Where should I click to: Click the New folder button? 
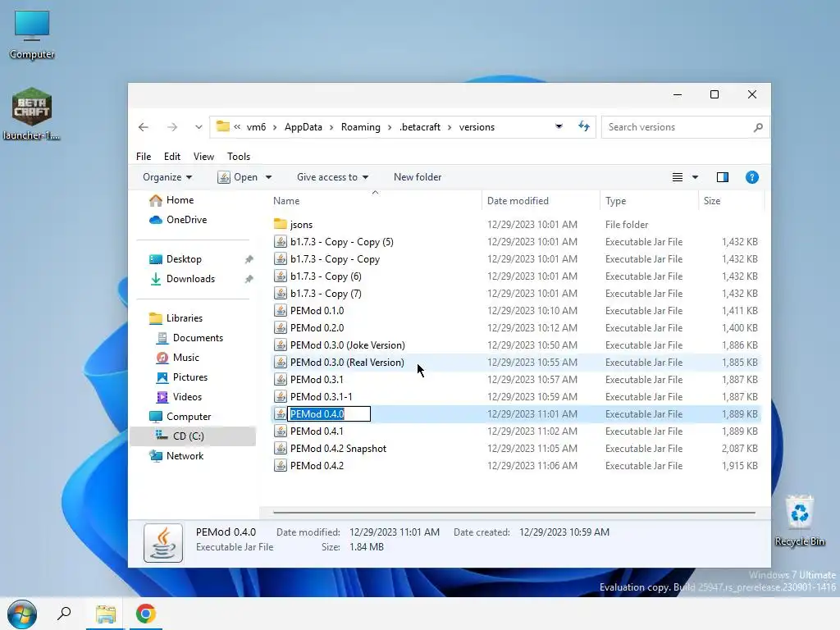point(418,177)
